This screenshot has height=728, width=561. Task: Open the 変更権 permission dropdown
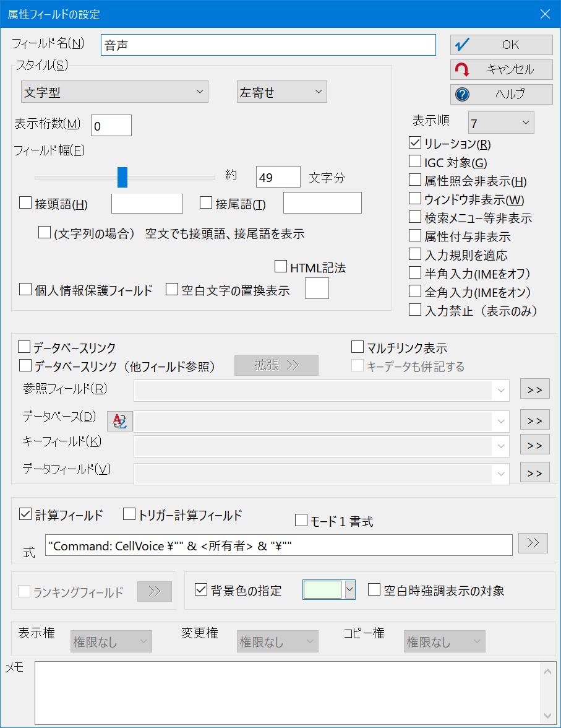(x=278, y=641)
